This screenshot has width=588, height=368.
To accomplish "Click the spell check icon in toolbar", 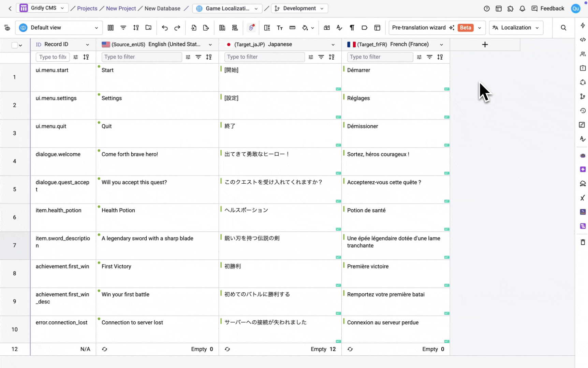I will point(339,28).
